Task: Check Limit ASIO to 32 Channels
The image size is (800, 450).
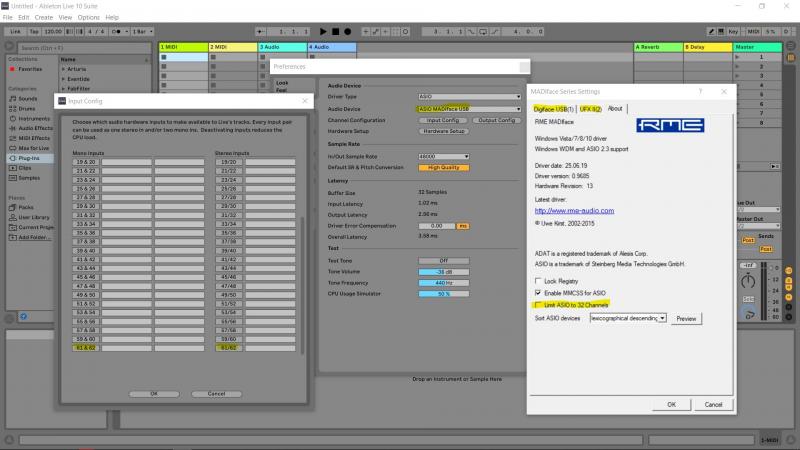Action: click(x=538, y=305)
